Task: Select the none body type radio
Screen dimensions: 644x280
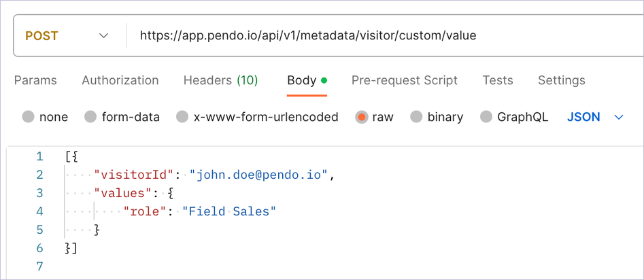Action: pyautogui.click(x=29, y=117)
